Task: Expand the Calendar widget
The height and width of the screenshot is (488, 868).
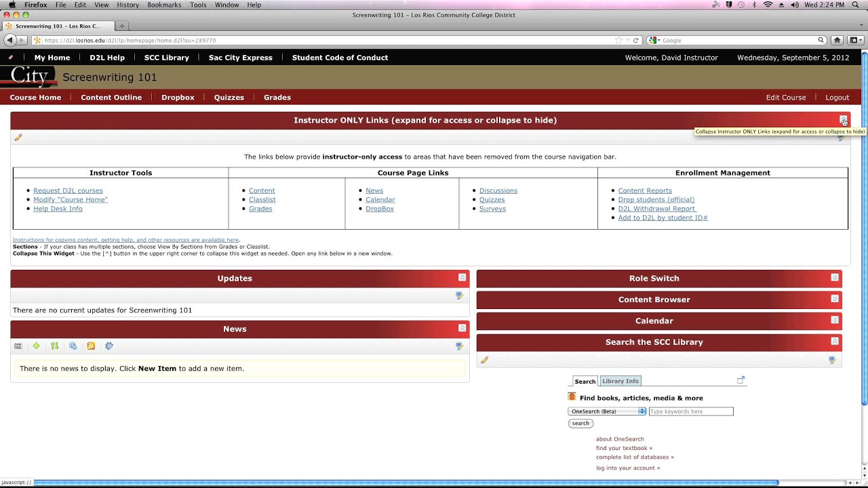Action: 835,320
